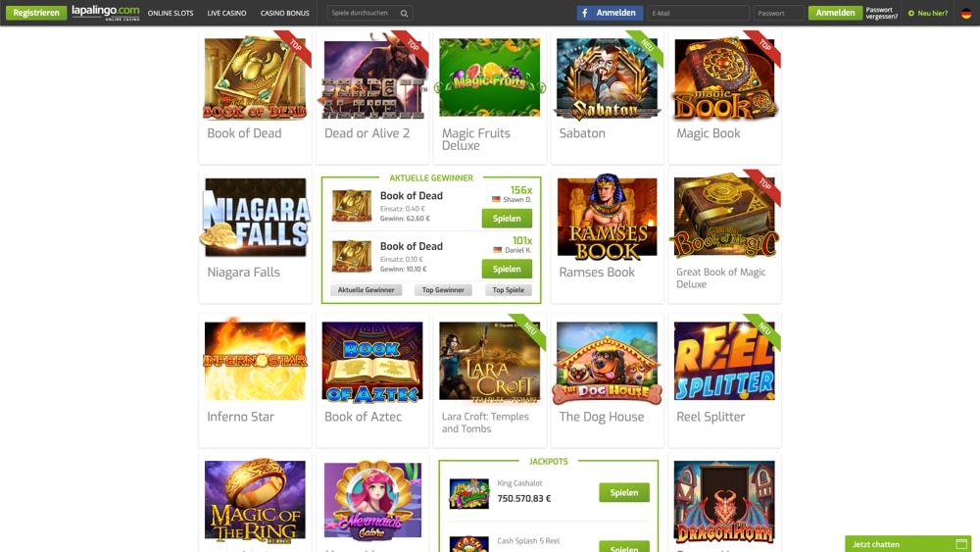The width and height of the screenshot is (980, 552).
Task: Open the lapalingo.com logo home link
Action: click(x=105, y=13)
